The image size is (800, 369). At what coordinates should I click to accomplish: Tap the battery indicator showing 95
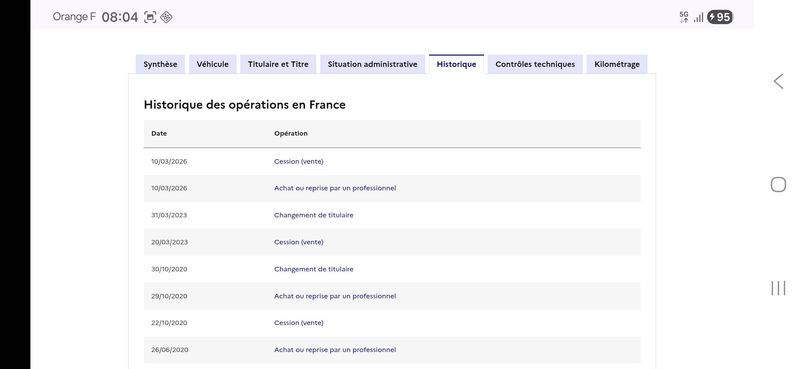pyautogui.click(x=720, y=17)
